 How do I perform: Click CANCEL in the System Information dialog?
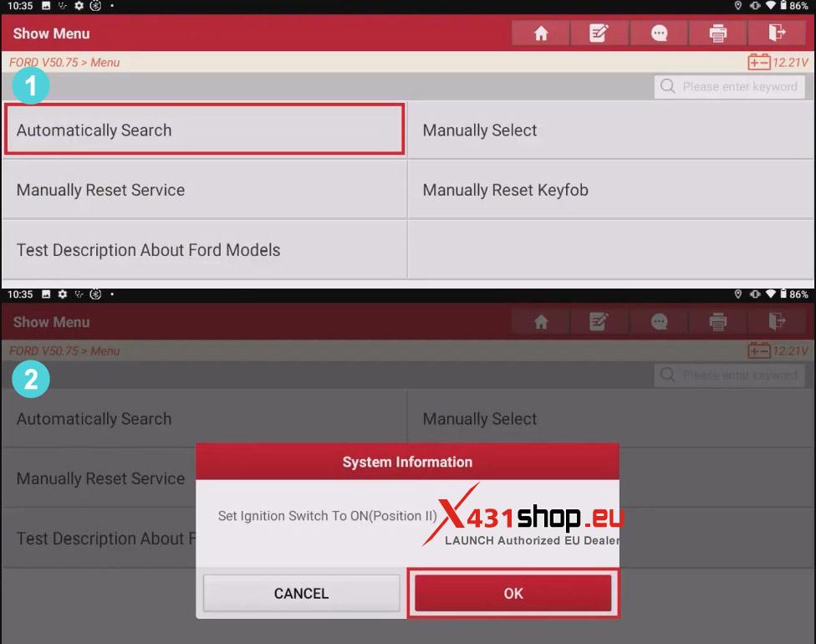301,593
